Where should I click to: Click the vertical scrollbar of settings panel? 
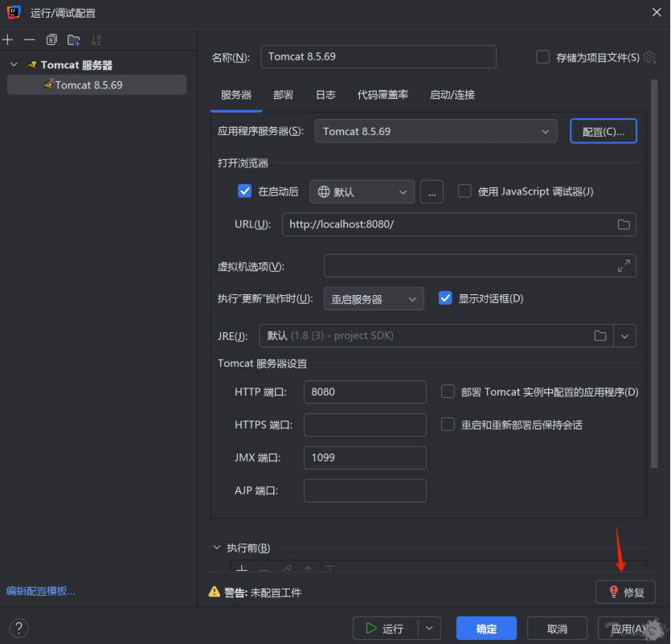tap(654, 274)
